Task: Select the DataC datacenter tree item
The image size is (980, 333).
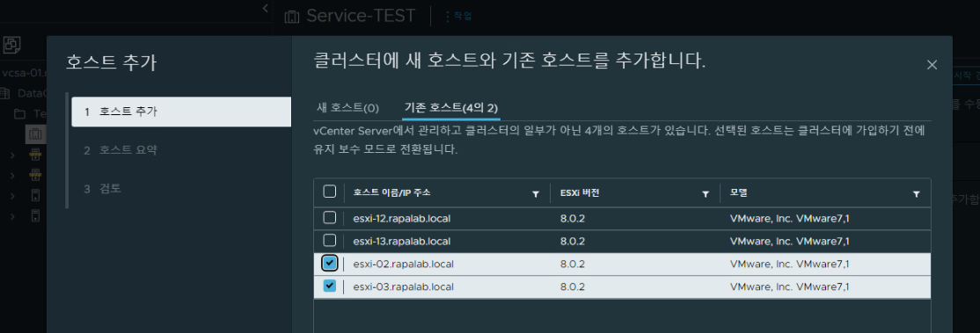Action: (32, 93)
